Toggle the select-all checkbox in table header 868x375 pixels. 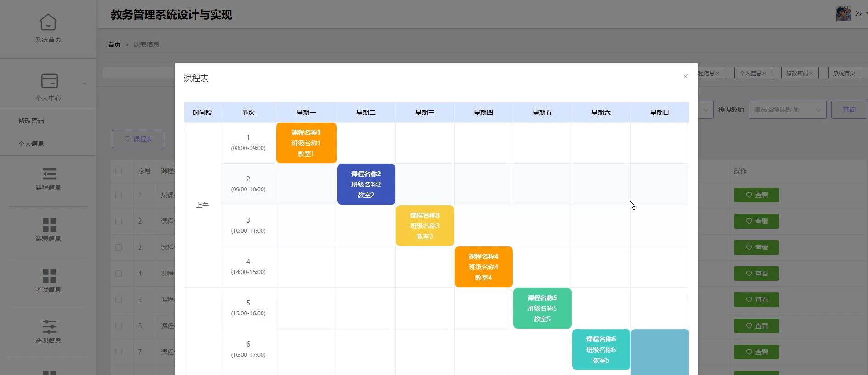click(118, 171)
